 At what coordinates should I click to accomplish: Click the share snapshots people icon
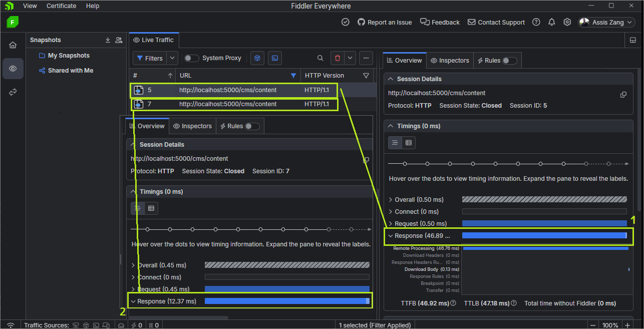pyautogui.click(x=119, y=40)
